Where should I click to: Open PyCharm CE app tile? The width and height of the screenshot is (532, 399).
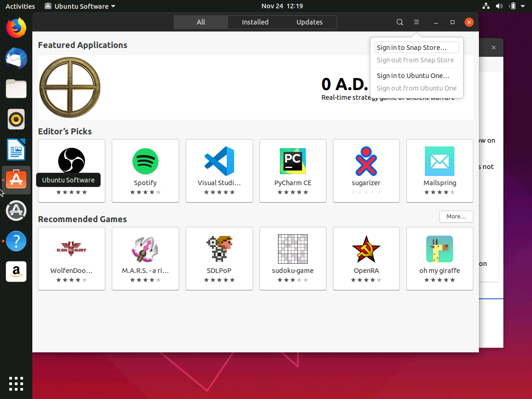pos(293,171)
